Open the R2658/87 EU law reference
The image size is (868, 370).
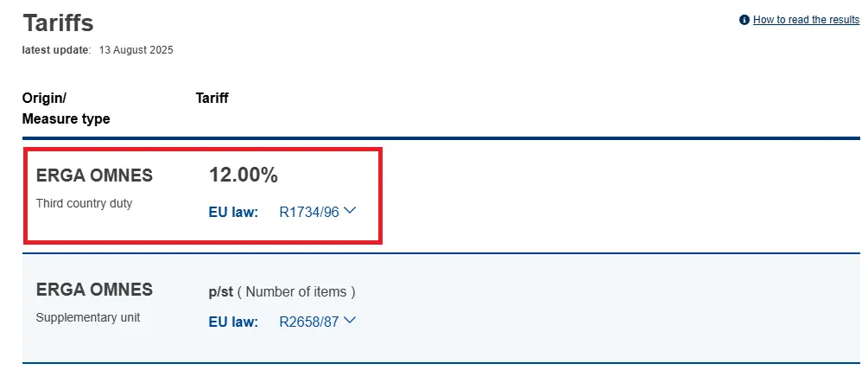tap(308, 322)
